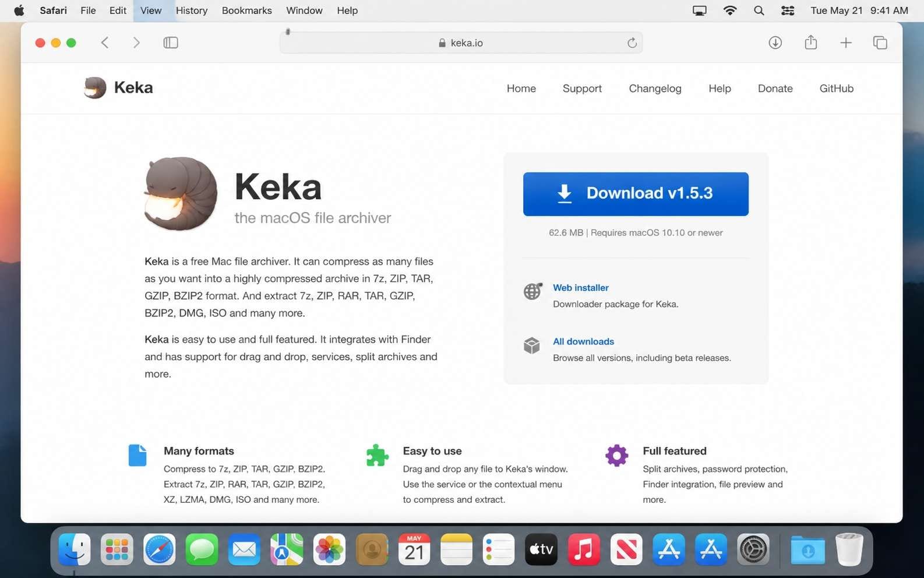Viewport: 924px width, 578px height.
Task: Open Safari from the Dock
Action: tap(160, 549)
